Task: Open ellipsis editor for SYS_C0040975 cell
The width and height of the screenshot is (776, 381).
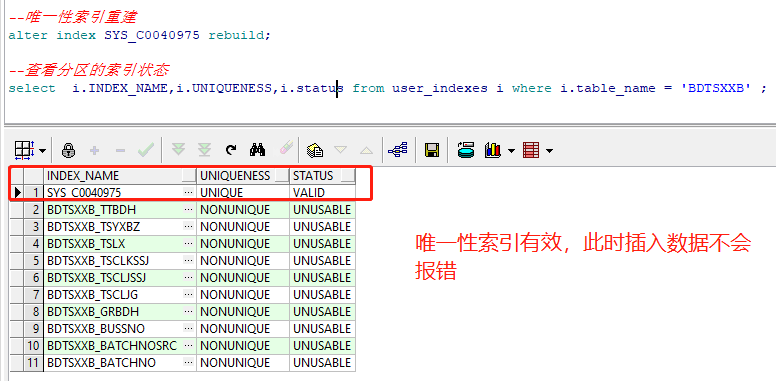Action: pos(189,193)
